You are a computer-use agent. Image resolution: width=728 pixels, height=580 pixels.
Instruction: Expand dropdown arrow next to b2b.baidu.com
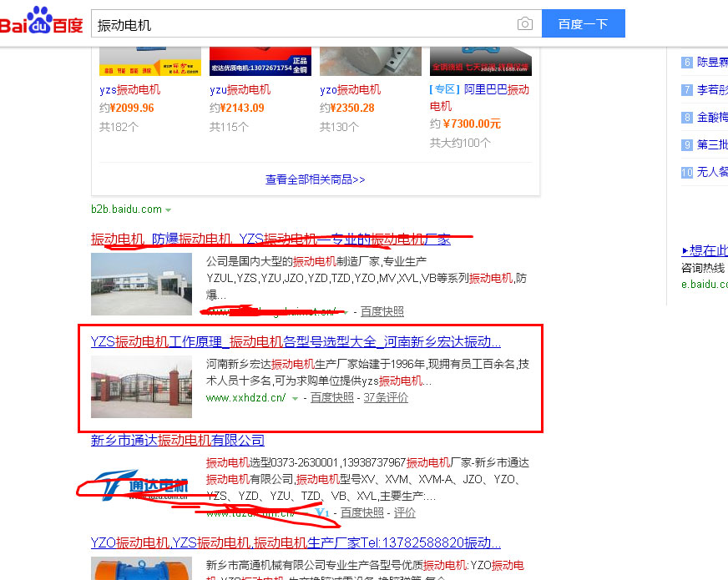pos(169,209)
